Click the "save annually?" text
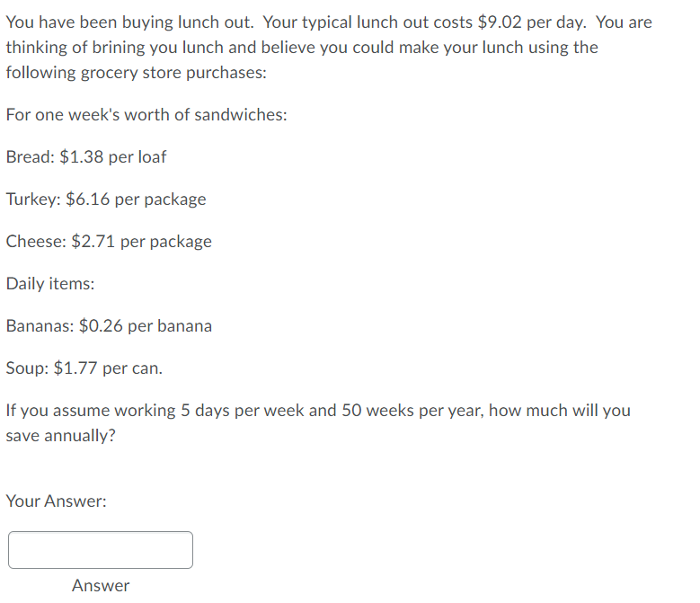Image resolution: width=700 pixels, height=603 pixels. (x=61, y=436)
